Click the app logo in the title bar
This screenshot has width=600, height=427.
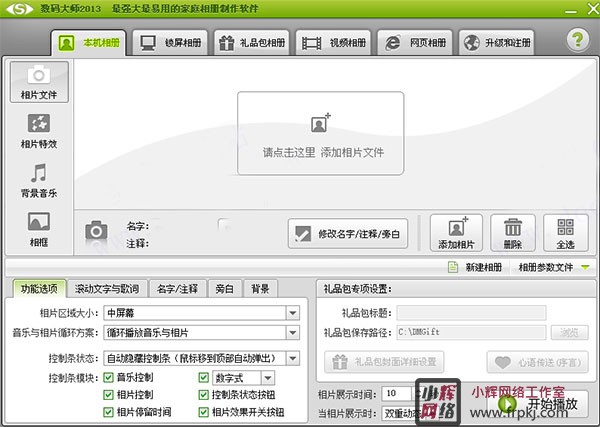click(20, 8)
